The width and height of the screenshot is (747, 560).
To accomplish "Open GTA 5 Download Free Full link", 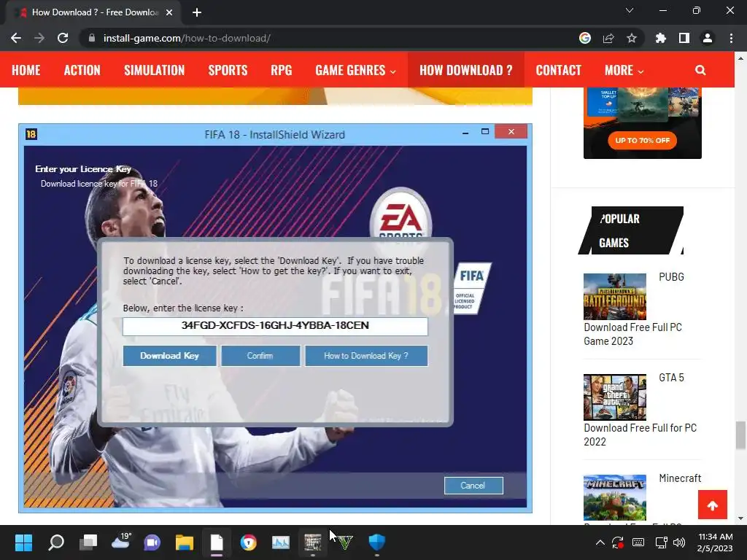I will click(x=640, y=435).
